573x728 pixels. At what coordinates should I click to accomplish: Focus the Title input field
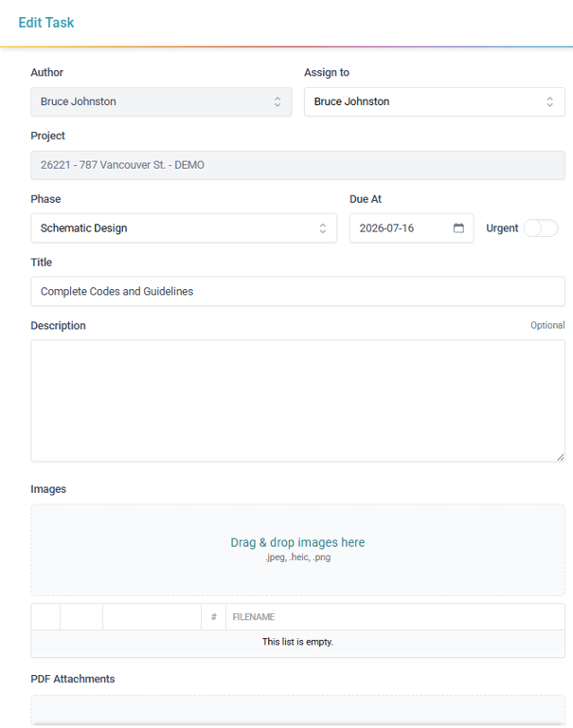(x=298, y=291)
